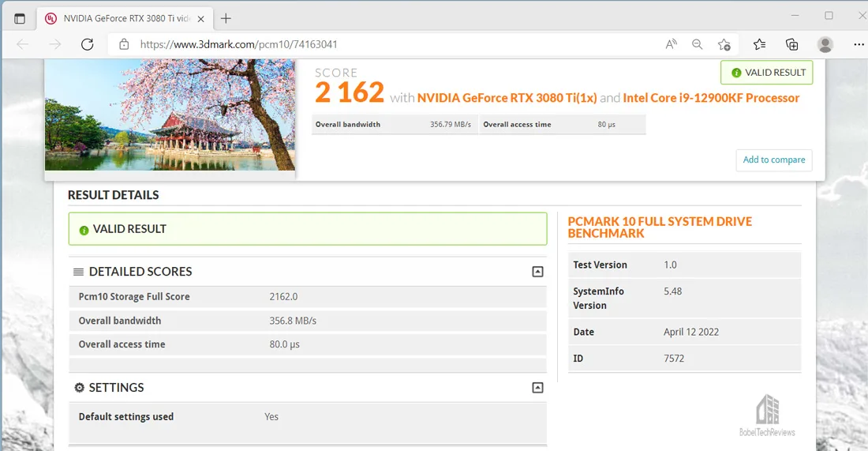Open the browser profile avatar
Screen dimensions: 868x451
coord(825,44)
